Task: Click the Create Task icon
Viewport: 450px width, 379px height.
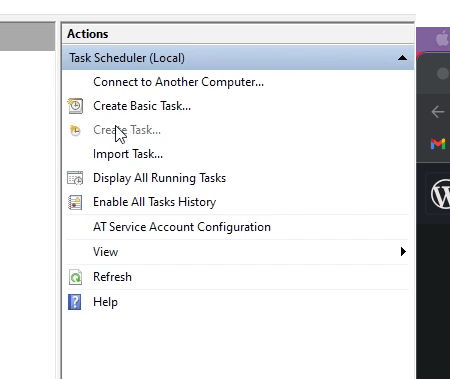Action: tap(75, 130)
